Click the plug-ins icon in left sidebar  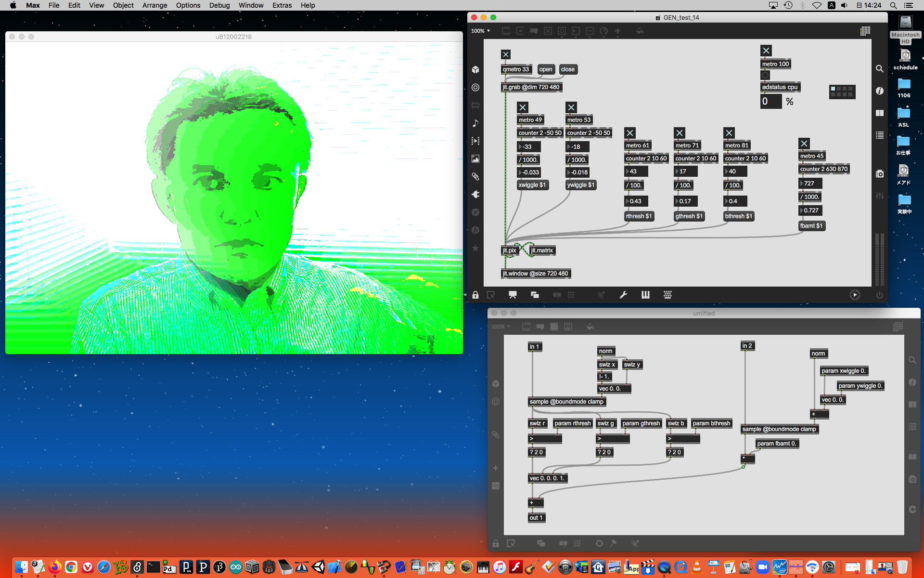coord(475,194)
